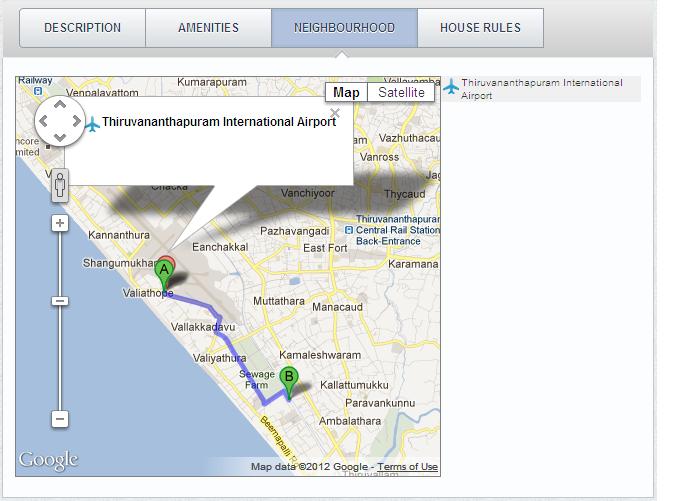Click the Paravankunnu map label
The image size is (696, 501).
[380, 403]
